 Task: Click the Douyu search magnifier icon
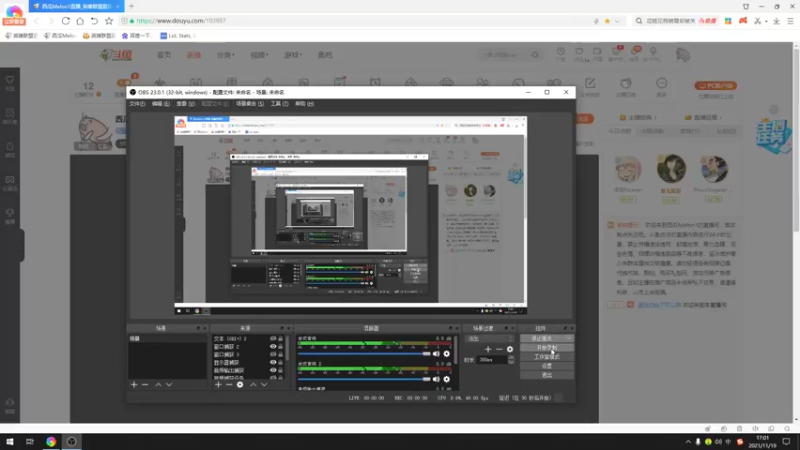tap(535, 55)
